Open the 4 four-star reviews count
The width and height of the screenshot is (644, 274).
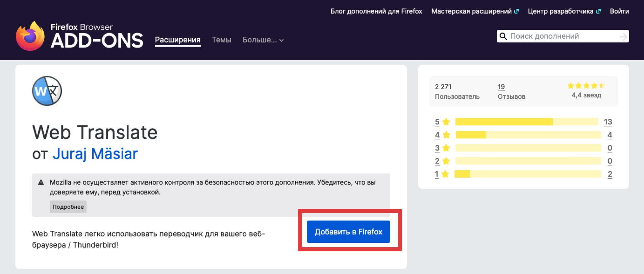[610, 135]
